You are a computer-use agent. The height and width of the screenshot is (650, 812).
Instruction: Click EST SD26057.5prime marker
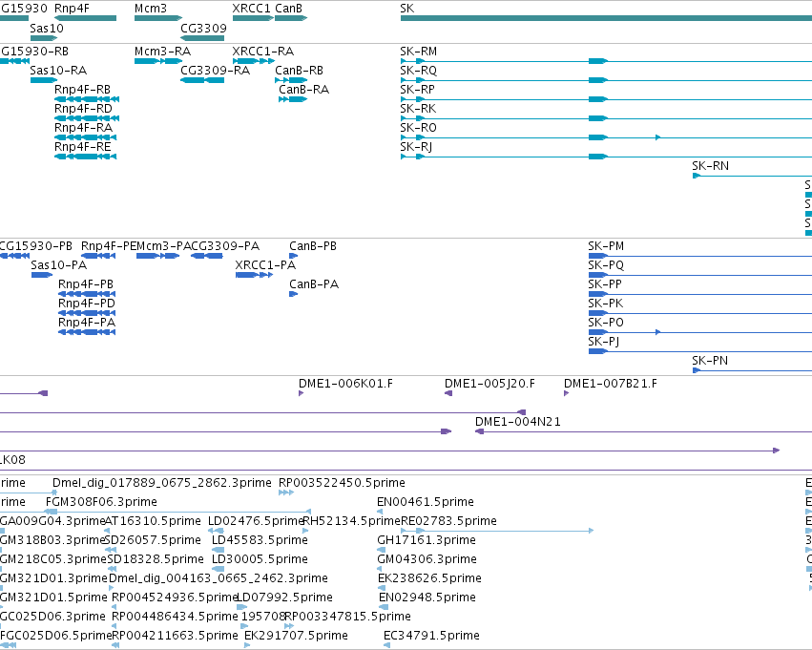point(111,550)
